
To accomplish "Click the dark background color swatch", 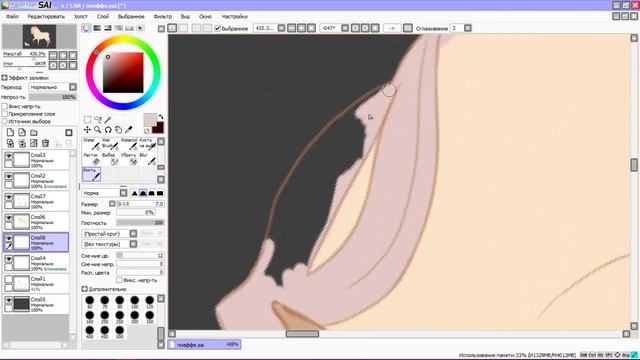I will click(159, 128).
